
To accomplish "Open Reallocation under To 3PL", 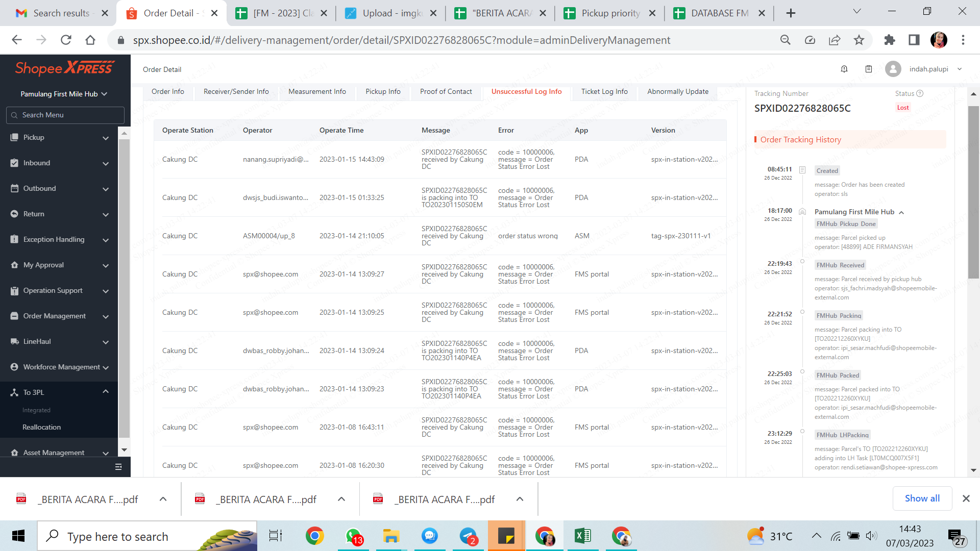I will coord(41,427).
